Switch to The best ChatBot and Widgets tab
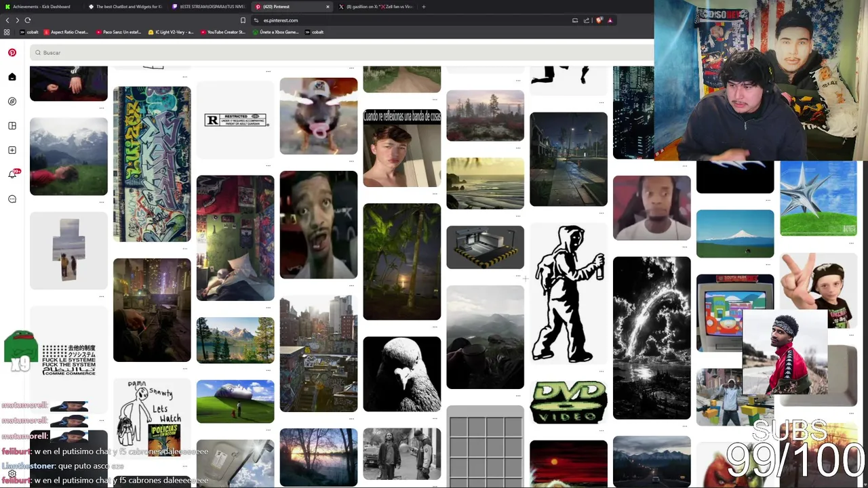 pos(125,7)
